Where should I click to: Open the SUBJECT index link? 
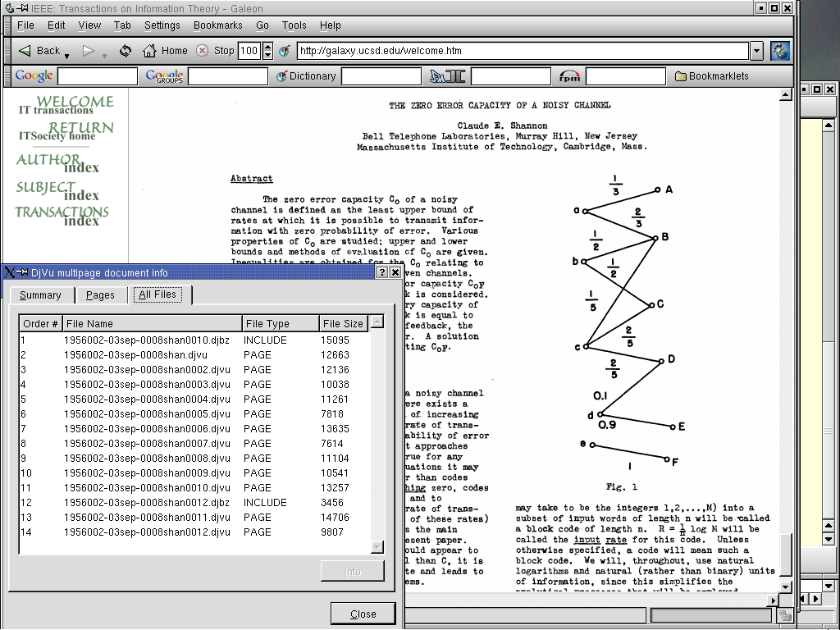click(x=58, y=191)
